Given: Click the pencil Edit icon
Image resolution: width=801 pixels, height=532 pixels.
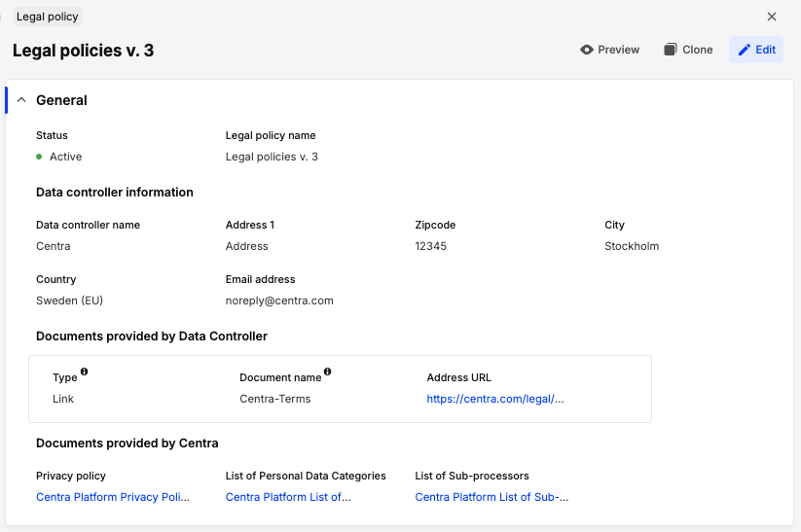Looking at the screenshot, I should pyautogui.click(x=745, y=50).
